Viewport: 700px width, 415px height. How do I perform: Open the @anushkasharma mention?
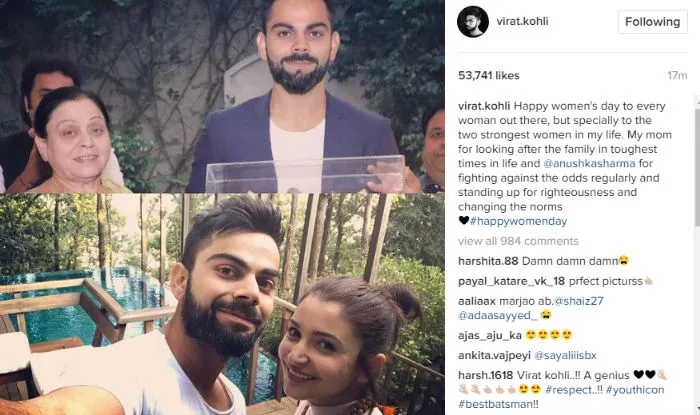click(589, 163)
